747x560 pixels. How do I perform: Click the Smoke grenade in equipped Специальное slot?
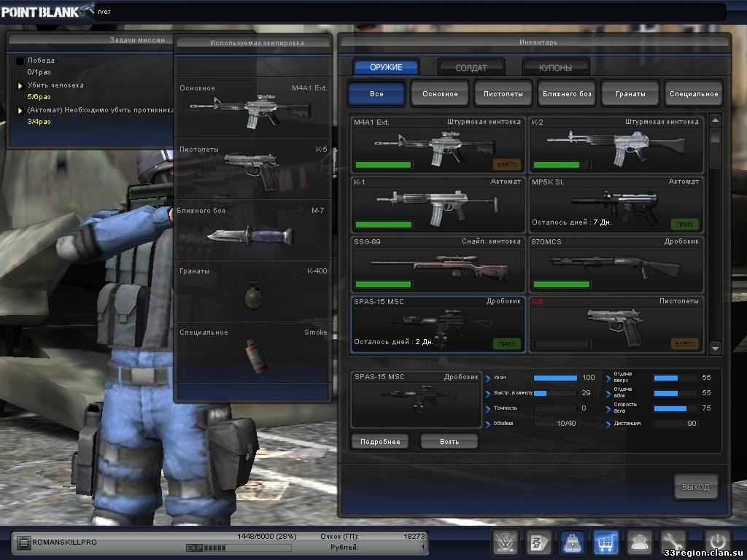click(255, 355)
